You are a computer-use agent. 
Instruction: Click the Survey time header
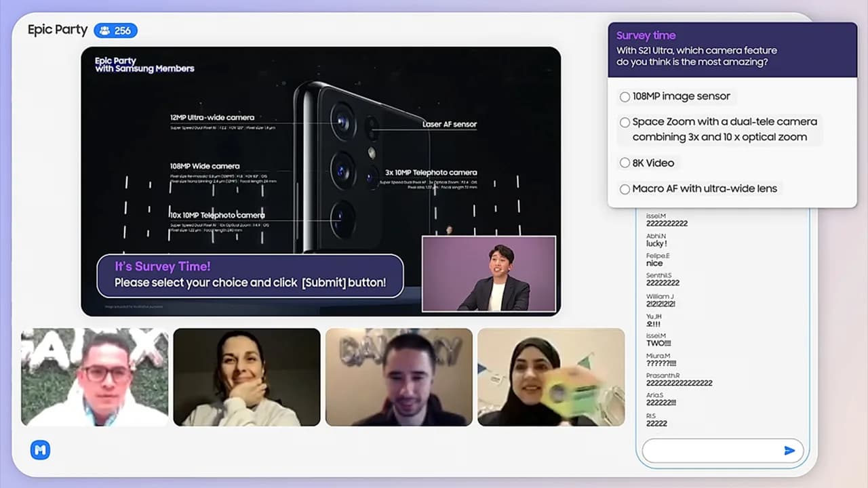646,35
